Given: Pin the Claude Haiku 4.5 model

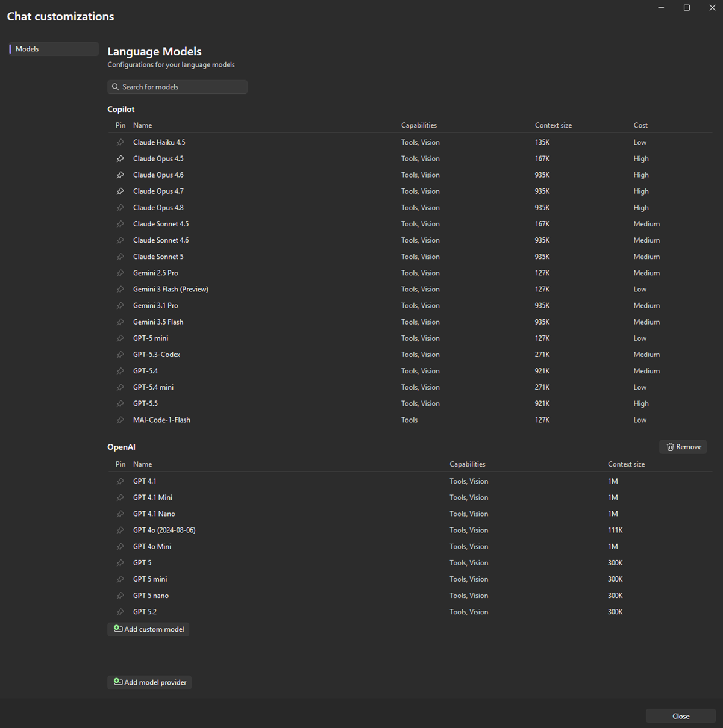Looking at the screenshot, I should point(120,143).
